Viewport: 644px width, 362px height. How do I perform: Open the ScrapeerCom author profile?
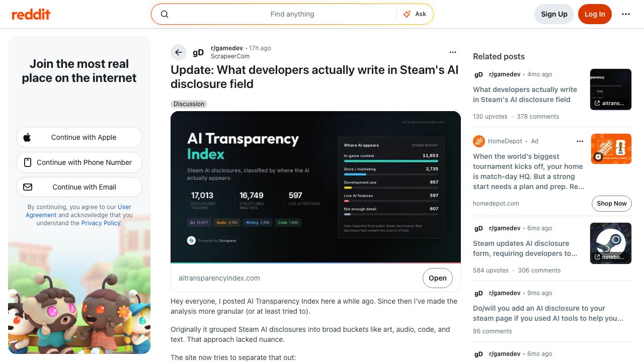[x=230, y=56]
